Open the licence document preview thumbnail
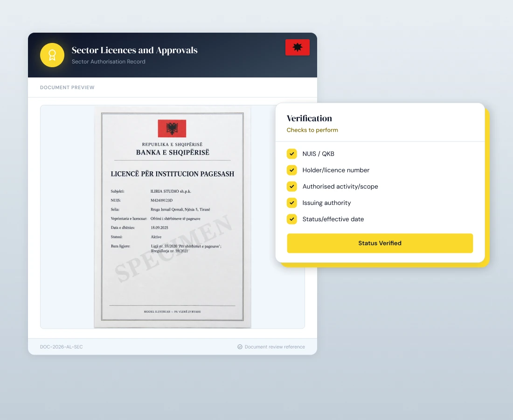Viewport: 513px width, 420px height. (173, 217)
